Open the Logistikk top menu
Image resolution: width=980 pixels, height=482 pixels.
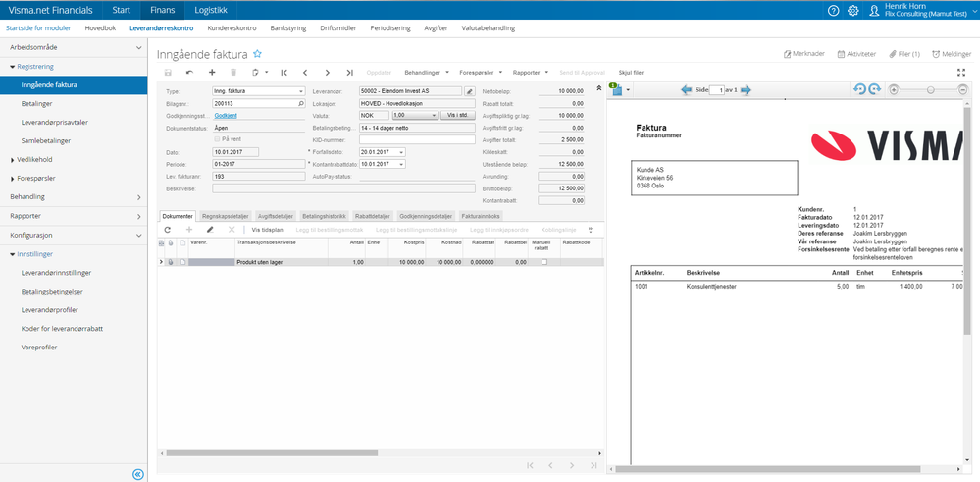[x=211, y=10]
